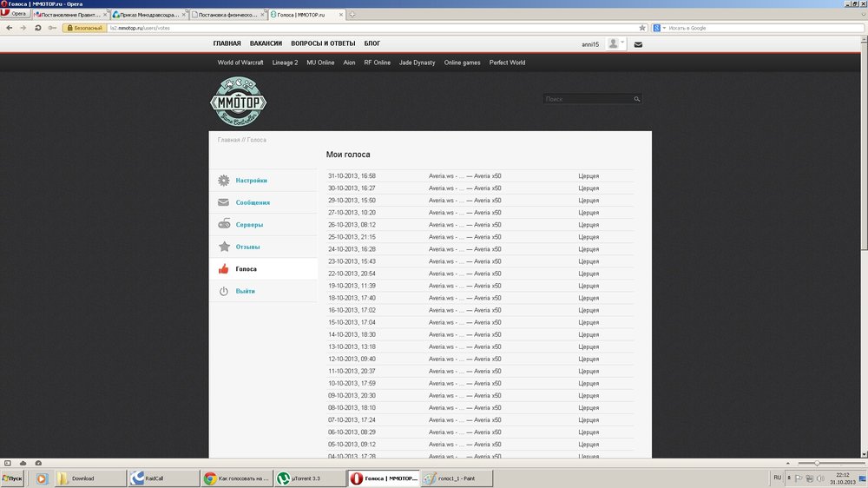Click the power icon next to Выйти
Viewport: 868px width, 488px height.
[x=224, y=292]
